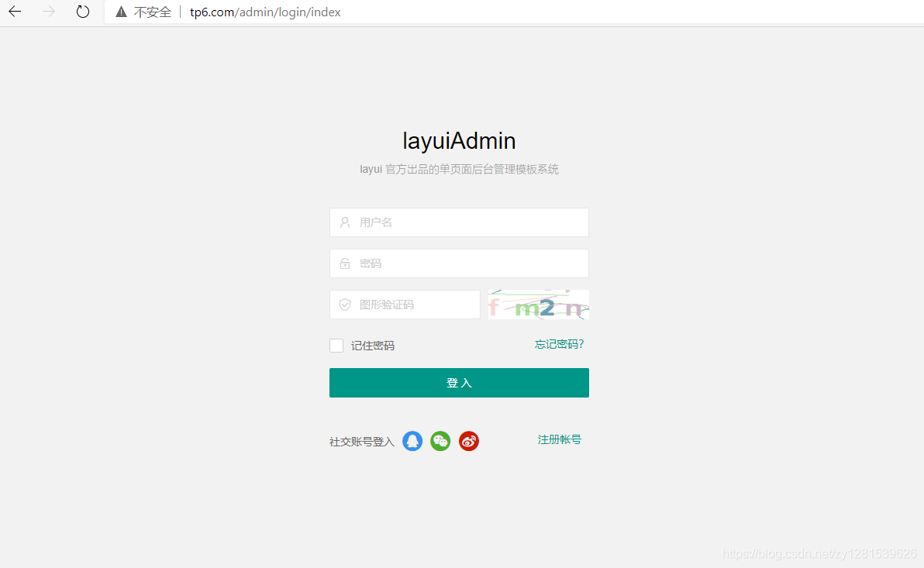The height and width of the screenshot is (568, 924).
Task: Click the address bar URL tp6.com/admin/login/index
Action: coord(265,12)
